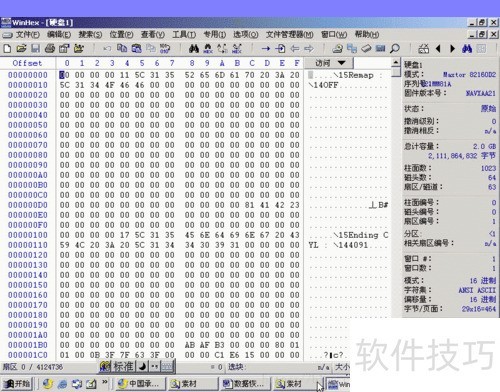Screen dimensions: 500x392
Task: Toggle punctuation mode on the IME bar
Action: [x=154, y=366]
